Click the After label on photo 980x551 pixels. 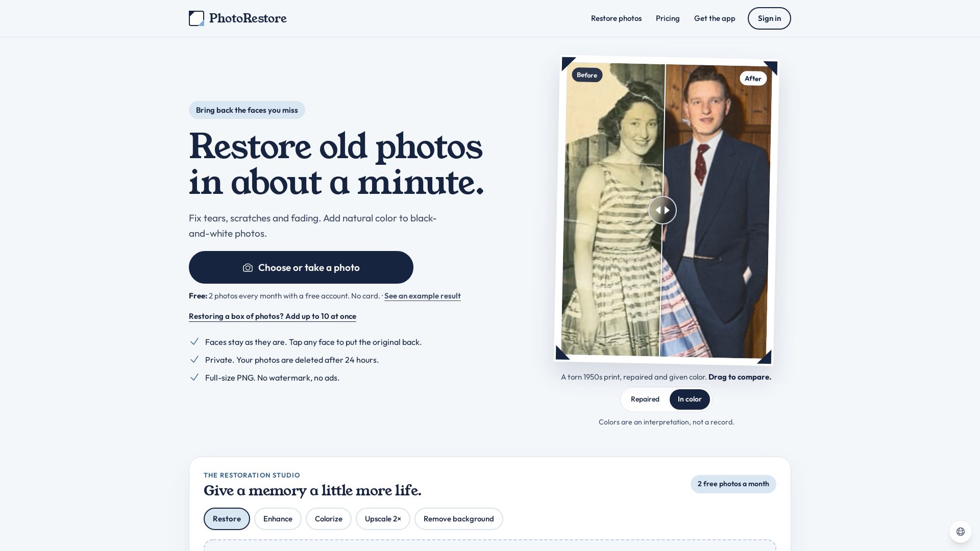(753, 79)
